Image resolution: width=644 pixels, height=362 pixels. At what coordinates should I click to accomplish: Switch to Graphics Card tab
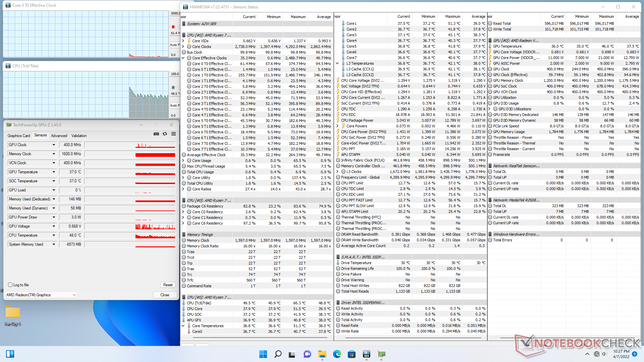pos(19,136)
